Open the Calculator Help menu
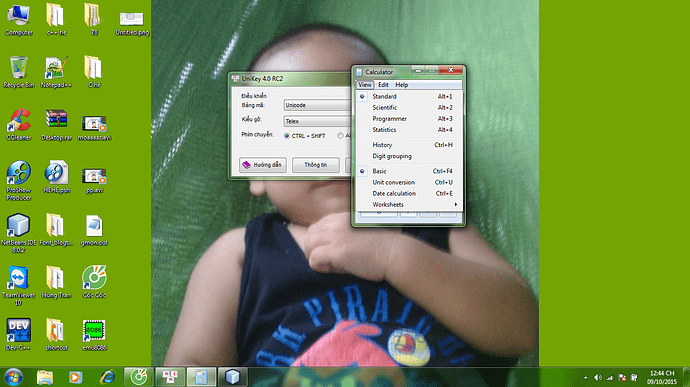 click(402, 85)
